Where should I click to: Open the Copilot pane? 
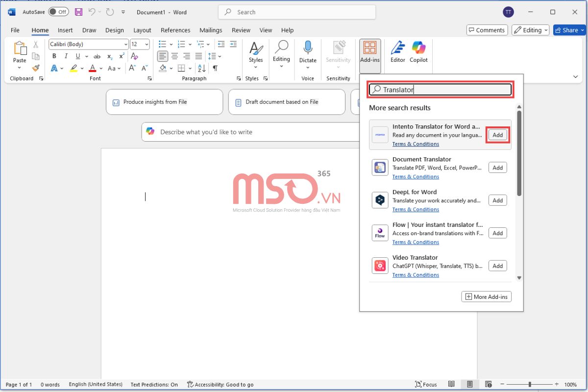pyautogui.click(x=419, y=52)
